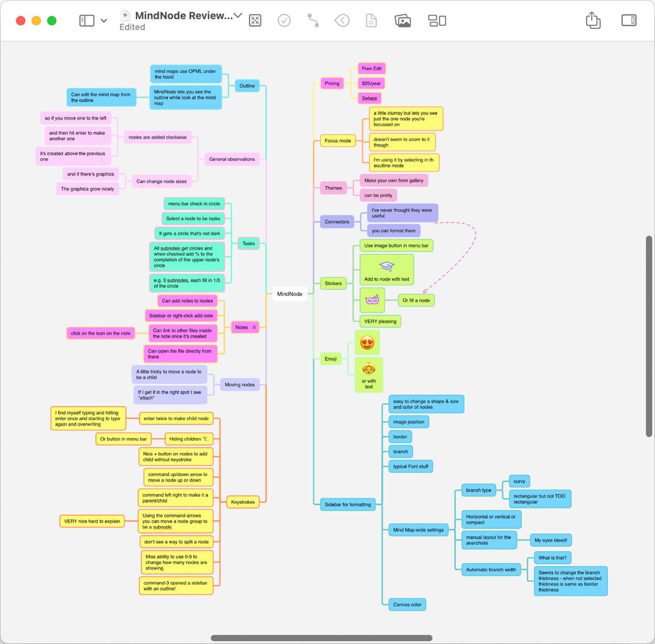Click the note icon on Notes node

click(x=254, y=327)
